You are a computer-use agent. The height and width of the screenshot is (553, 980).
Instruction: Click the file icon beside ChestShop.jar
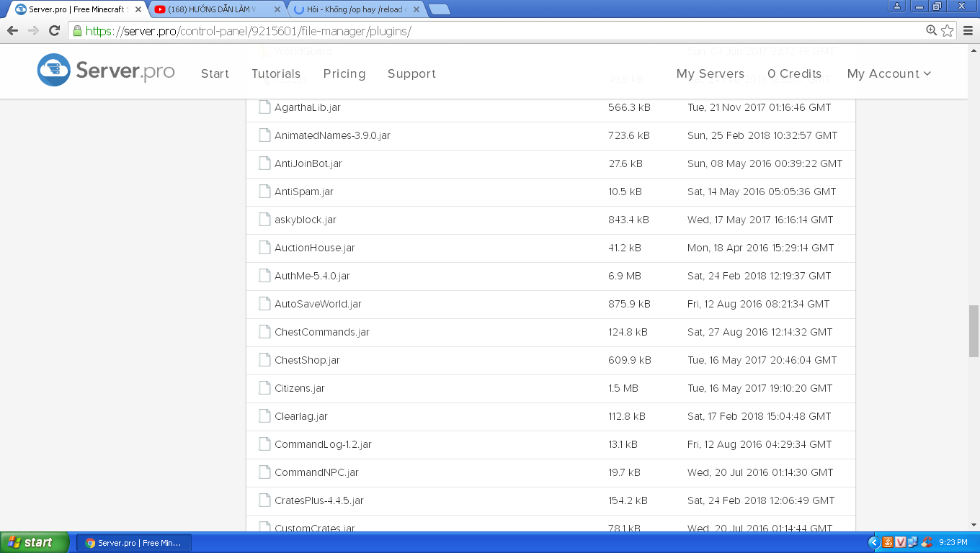[265, 360]
